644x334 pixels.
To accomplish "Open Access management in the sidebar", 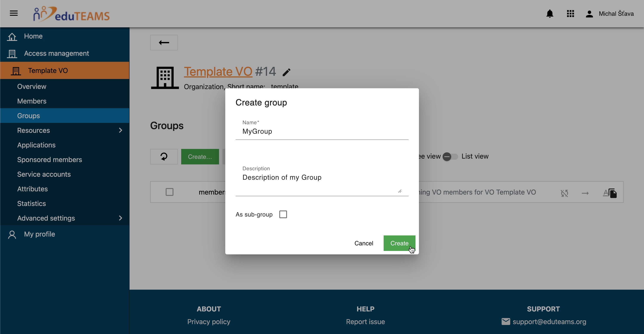I will coord(65,54).
